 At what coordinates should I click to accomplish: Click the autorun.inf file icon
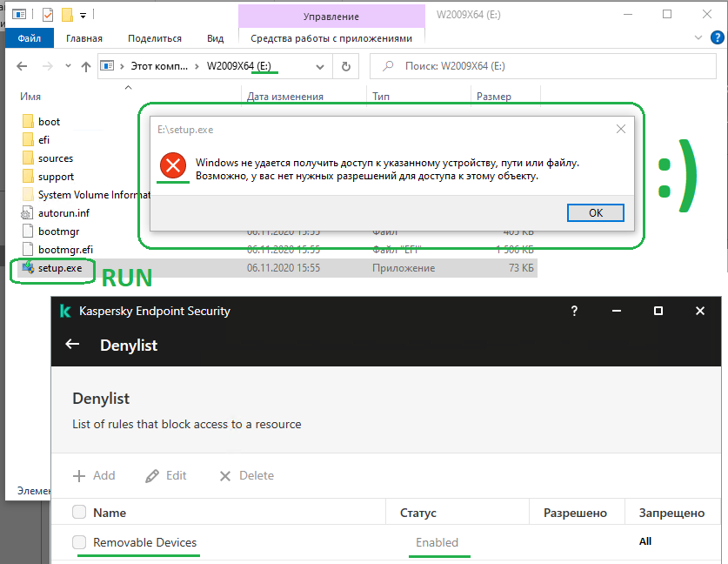[27, 212]
